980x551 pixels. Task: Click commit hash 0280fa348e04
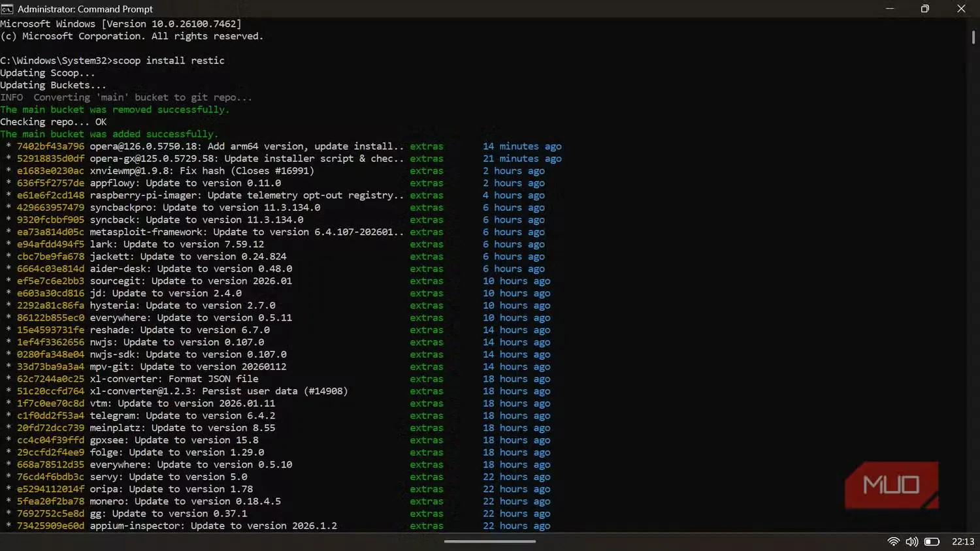click(50, 354)
